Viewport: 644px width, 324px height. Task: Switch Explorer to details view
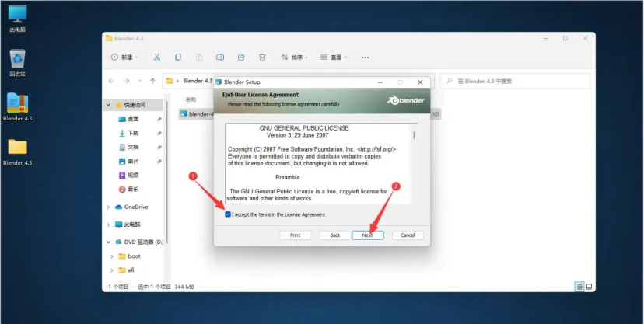tap(579, 287)
